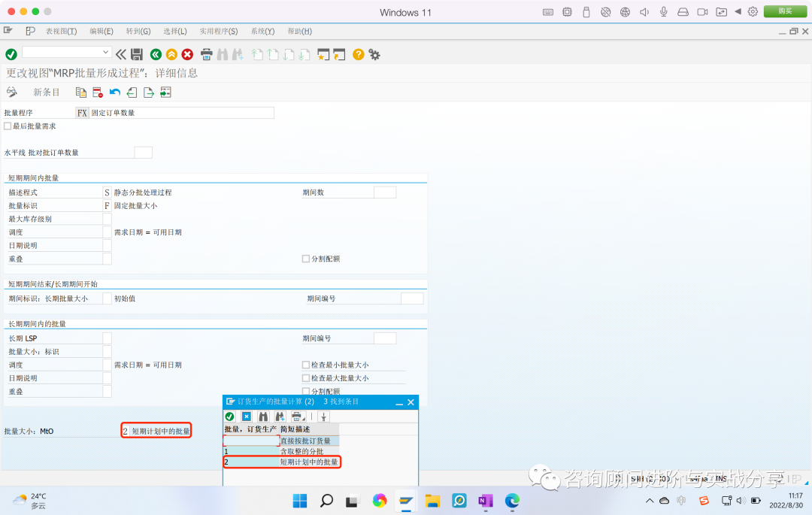This screenshot has width=812, height=515.
Task: Go to first page icon
Action: 257,54
